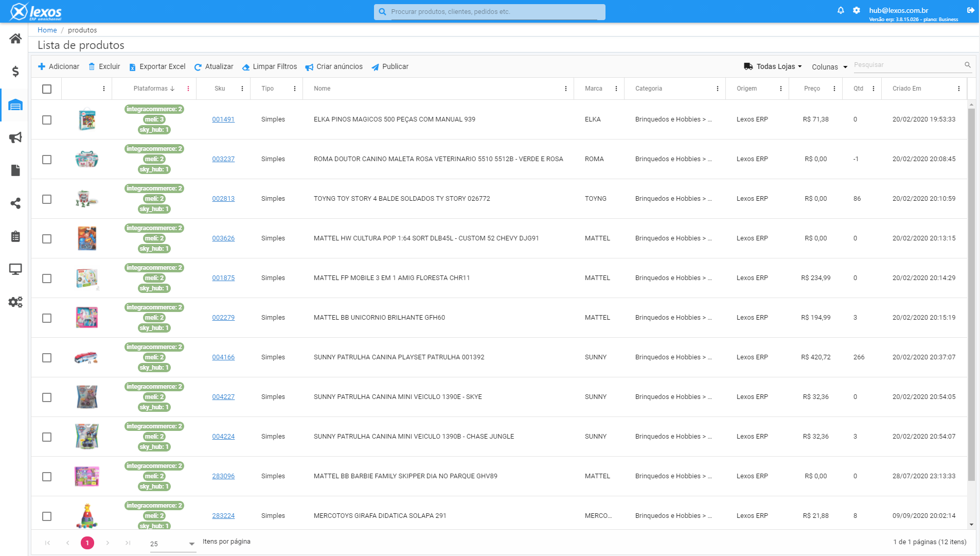980x556 pixels.
Task: Open the Qtd column menu dots
Action: point(874,89)
